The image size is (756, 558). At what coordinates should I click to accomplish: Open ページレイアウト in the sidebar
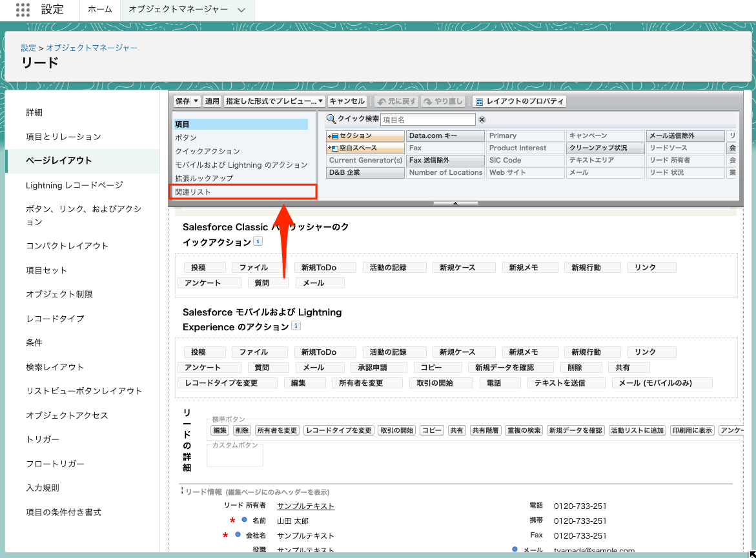(83, 161)
